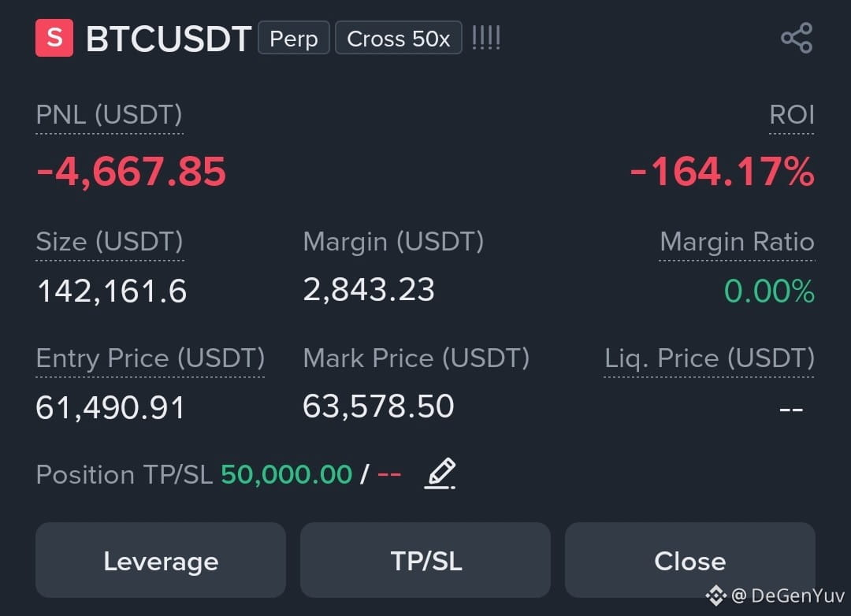The height and width of the screenshot is (616, 851).
Task: Tap the Liq. Price (USDT) label
Action: coord(709,358)
